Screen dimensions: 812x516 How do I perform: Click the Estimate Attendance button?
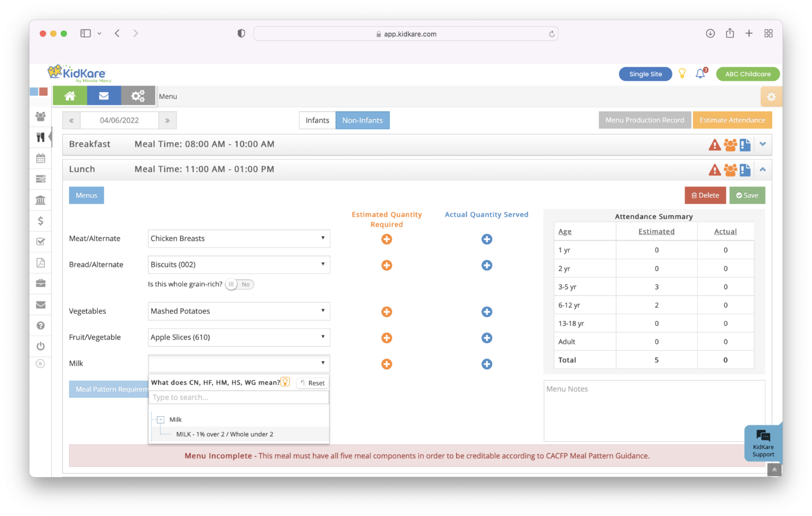pos(732,120)
